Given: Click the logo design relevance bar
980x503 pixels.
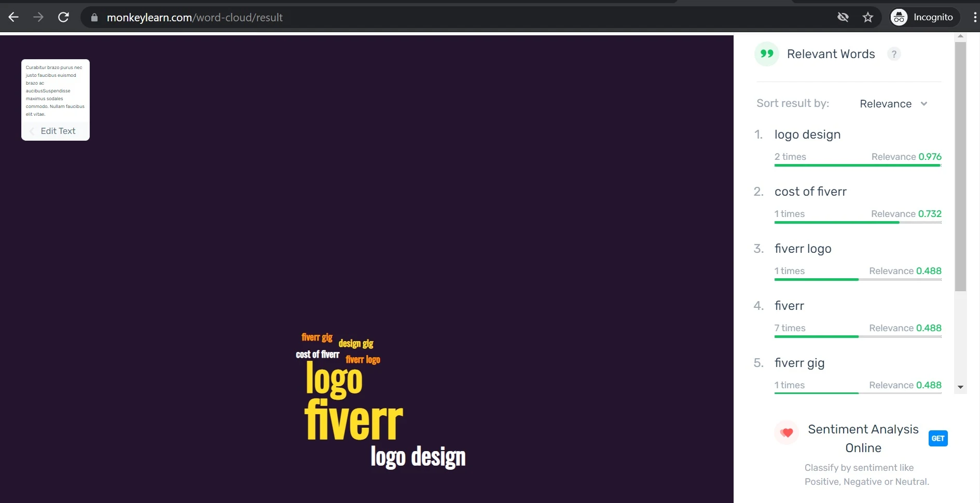Looking at the screenshot, I should 858,166.
